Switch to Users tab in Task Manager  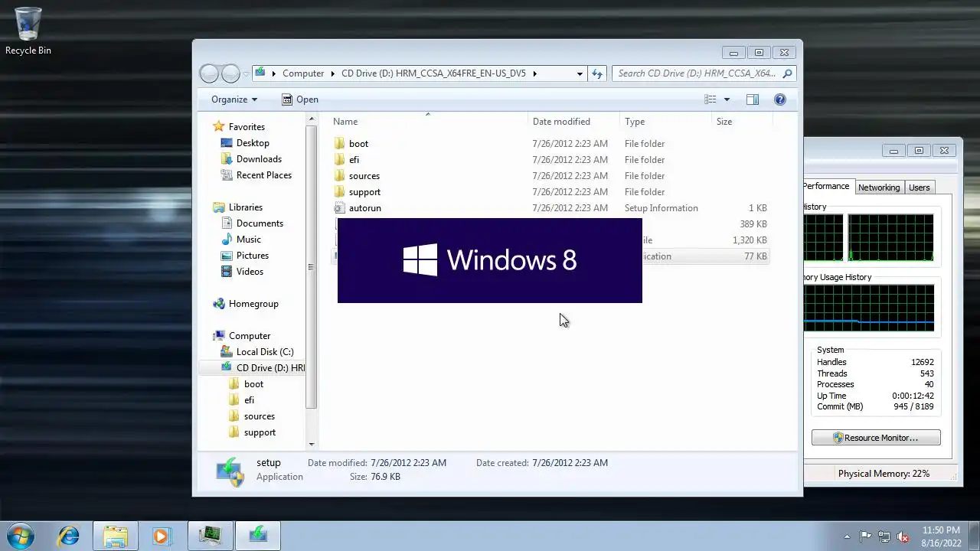[919, 187]
